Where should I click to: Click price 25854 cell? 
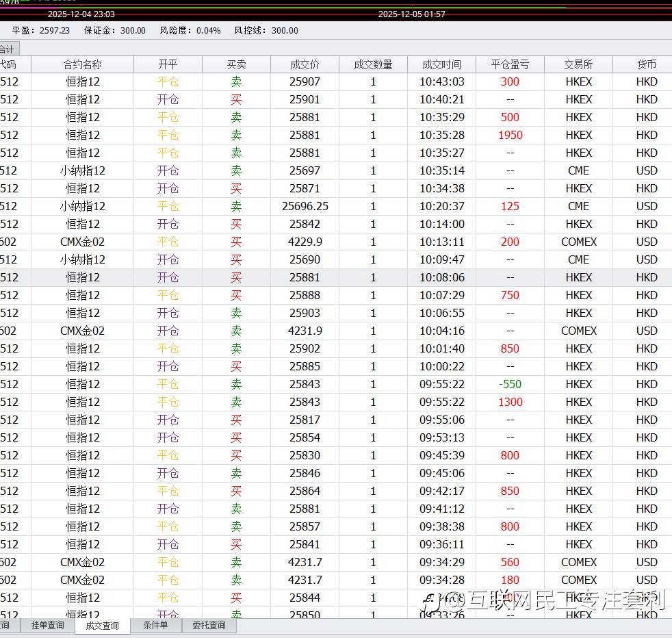pos(305,437)
